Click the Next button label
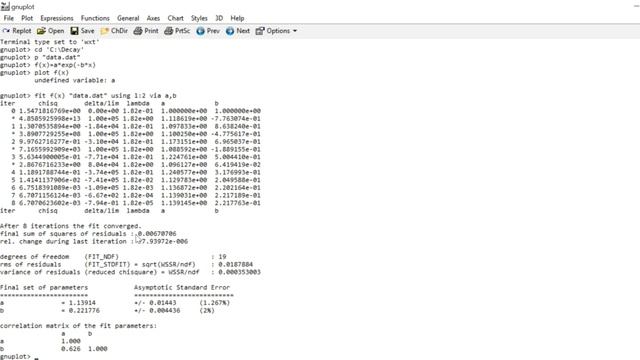Viewport: 640px width, 360px height. pyautogui.click(x=243, y=31)
